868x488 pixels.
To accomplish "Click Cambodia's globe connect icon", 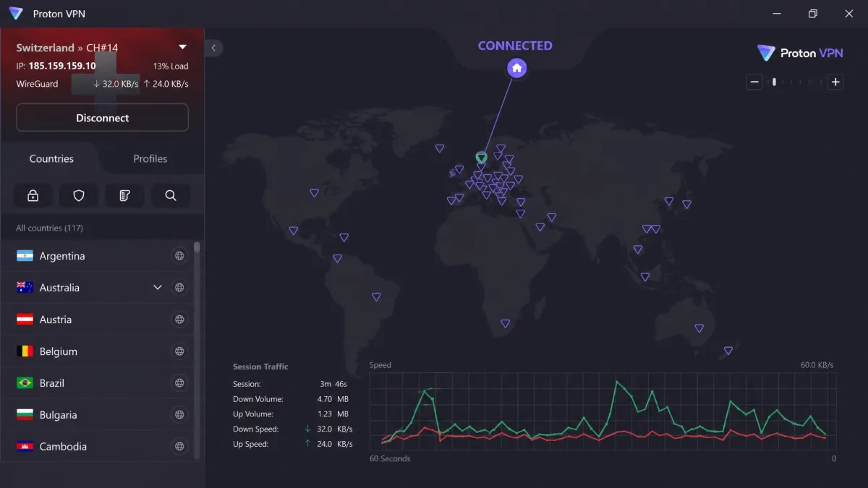I will (x=179, y=446).
